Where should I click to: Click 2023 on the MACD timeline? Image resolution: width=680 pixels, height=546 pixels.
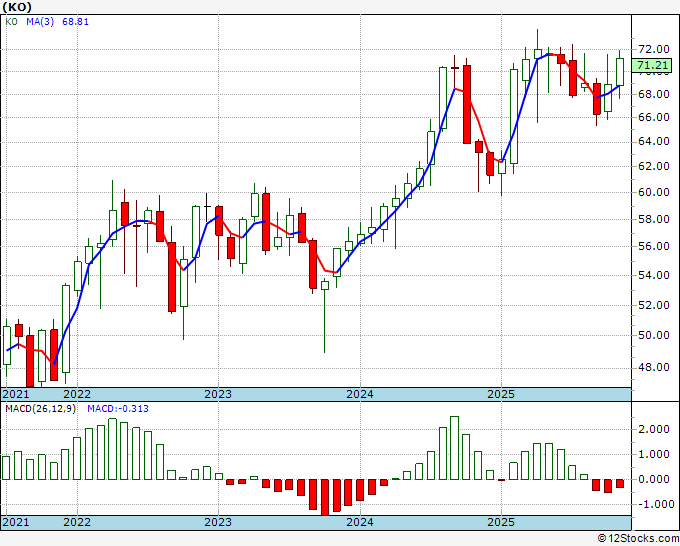click(x=218, y=522)
